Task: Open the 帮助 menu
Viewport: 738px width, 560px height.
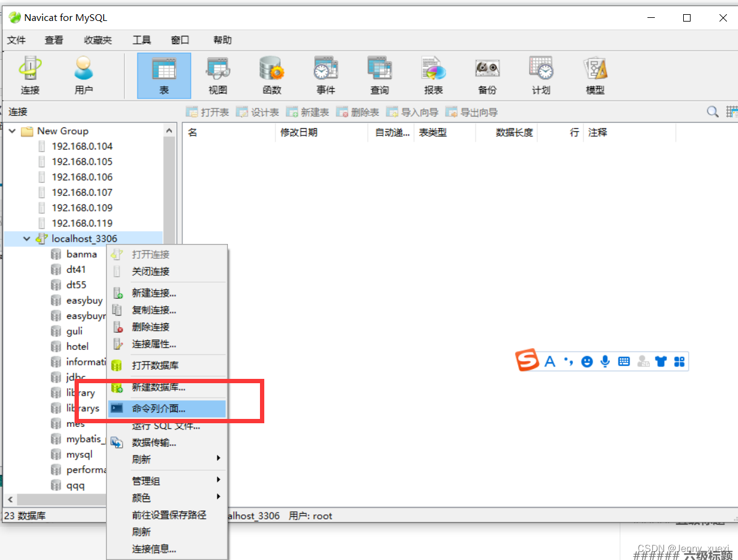Action: tap(222, 41)
